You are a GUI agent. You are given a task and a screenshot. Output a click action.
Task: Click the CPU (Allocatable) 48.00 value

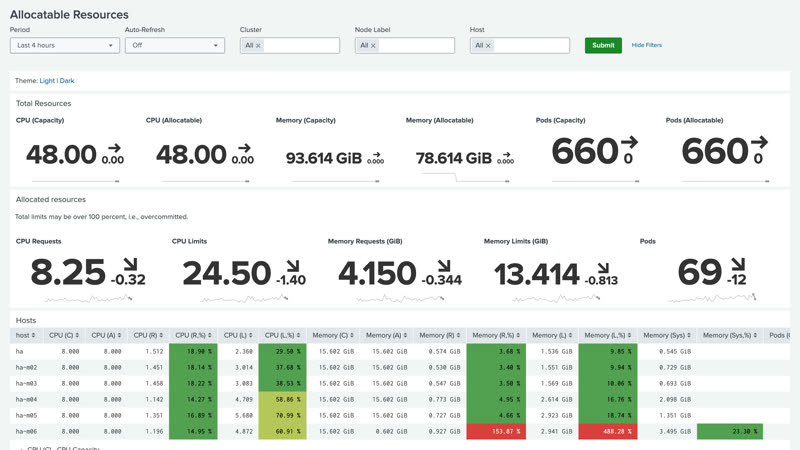pos(191,155)
